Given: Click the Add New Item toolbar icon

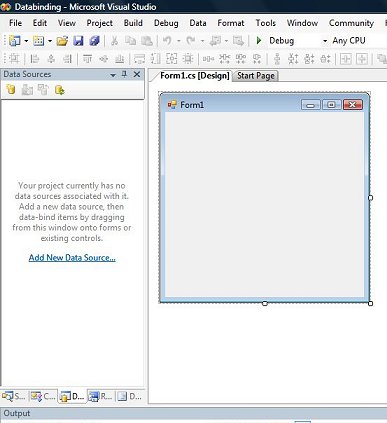Looking at the screenshot, I should pyautogui.click(x=39, y=41).
